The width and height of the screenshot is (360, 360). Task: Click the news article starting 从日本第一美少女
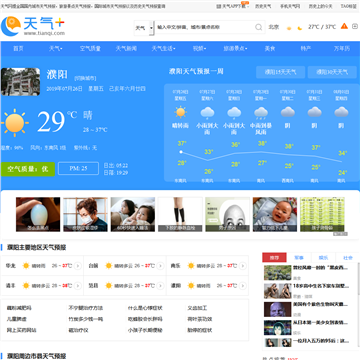[306, 327]
